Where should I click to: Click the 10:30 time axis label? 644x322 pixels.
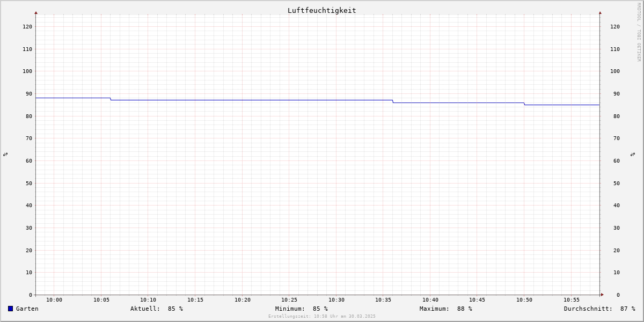click(336, 300)
